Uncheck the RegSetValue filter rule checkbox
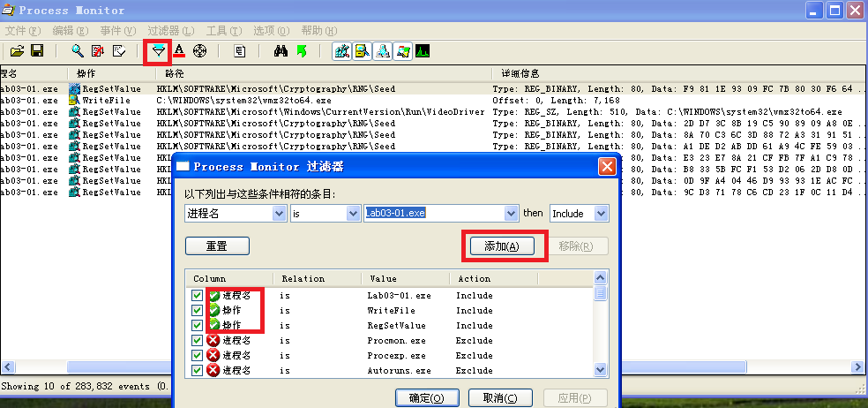868x408 pixels. [197, 325]
